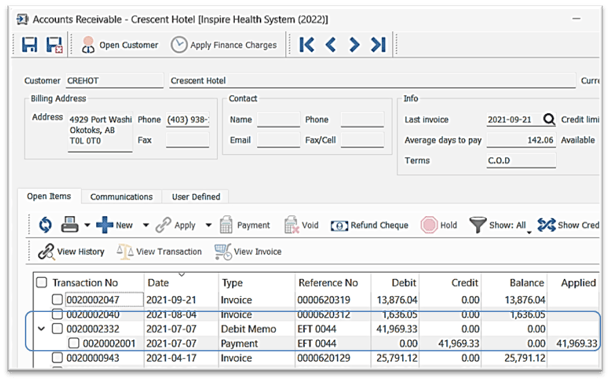
Task: Click the Apply Finance Charges clock icon
Action: tap(179, 45)
